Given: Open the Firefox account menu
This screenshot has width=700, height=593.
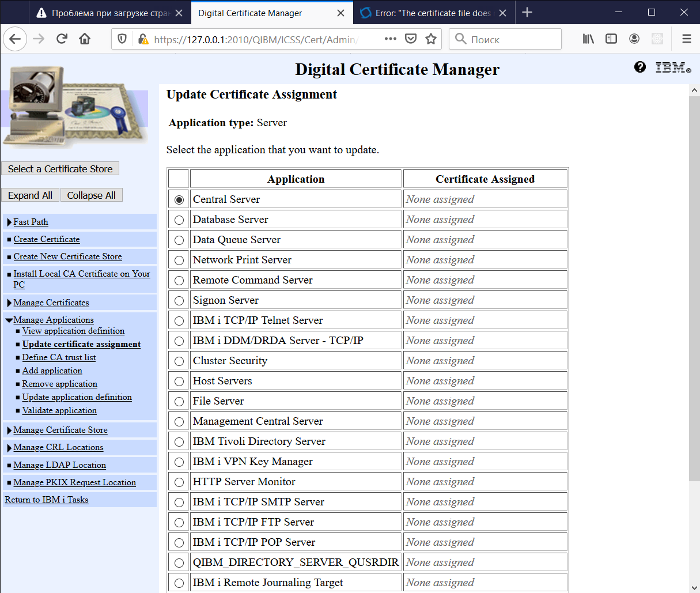Looking at the screenshot, I should (x=634, y=39).
